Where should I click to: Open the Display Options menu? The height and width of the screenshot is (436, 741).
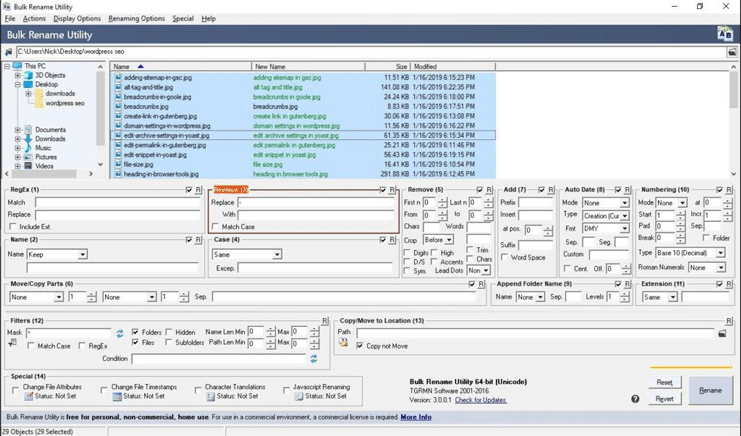coord(77,18)
